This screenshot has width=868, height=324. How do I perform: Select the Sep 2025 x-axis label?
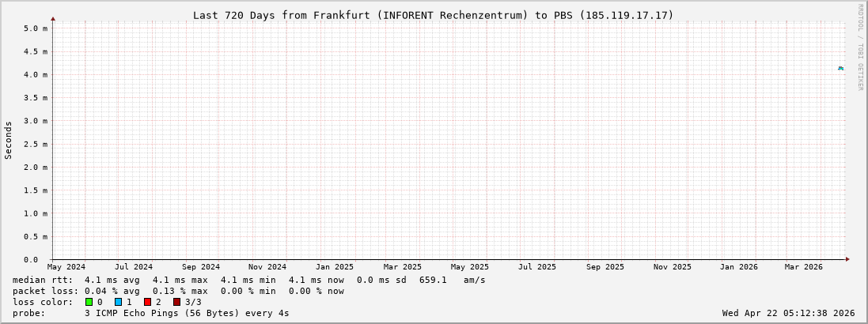coord(605,267)
